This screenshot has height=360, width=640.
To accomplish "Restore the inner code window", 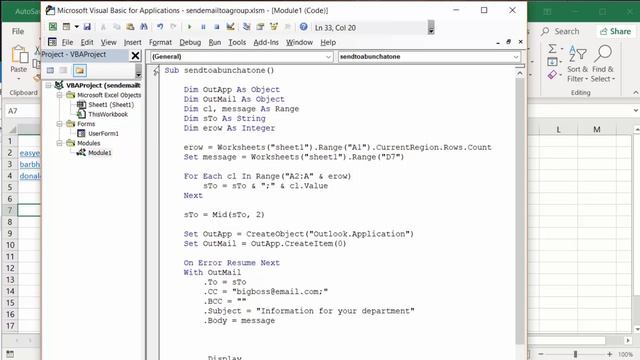I will [x=509, y=42].
